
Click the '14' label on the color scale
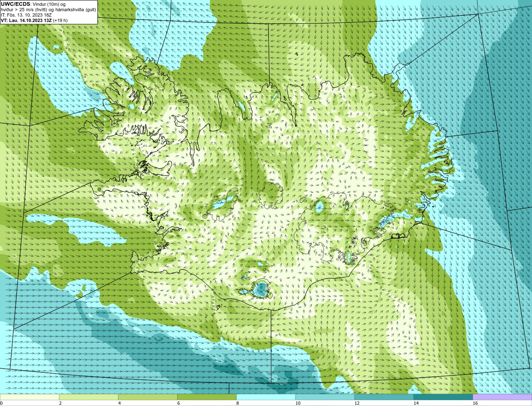(416, 403)
